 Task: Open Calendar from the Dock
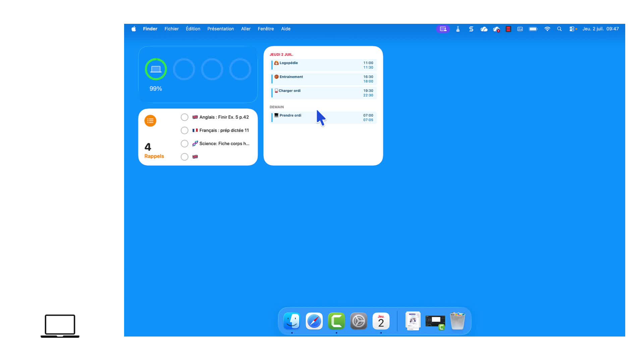pyautogui.click(x=381, y=321)
